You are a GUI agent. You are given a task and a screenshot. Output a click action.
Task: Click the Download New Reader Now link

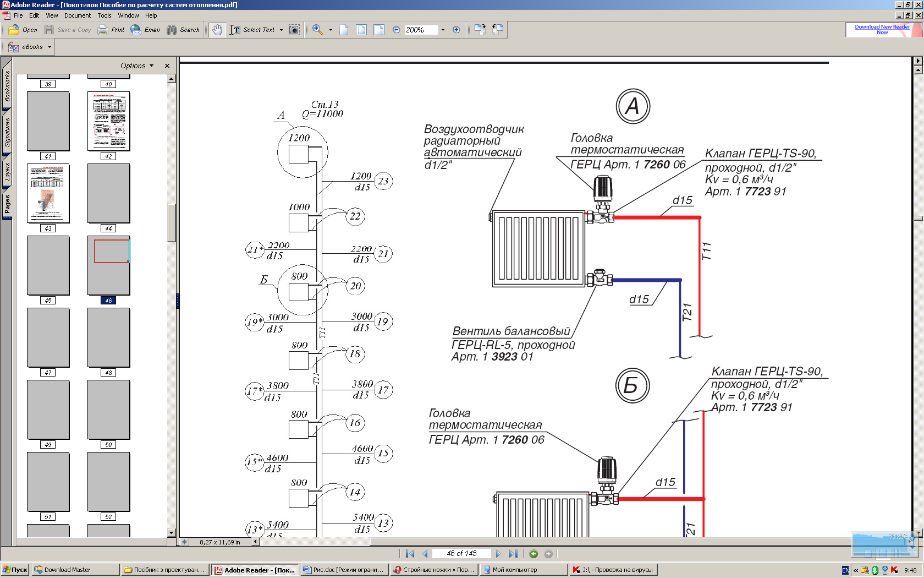882,30
